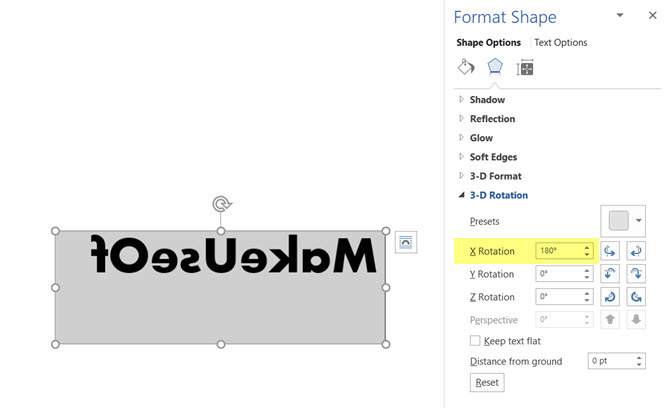
Task: Click the Y rotation up arrow button
Action: point(610,273)
